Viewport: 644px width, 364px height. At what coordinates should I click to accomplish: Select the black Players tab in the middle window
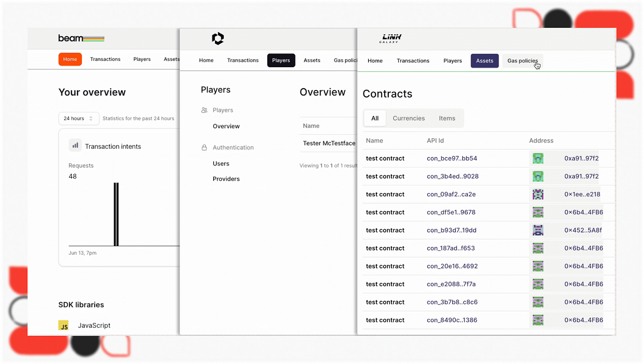pyautogui.click(x=281, y=61)
